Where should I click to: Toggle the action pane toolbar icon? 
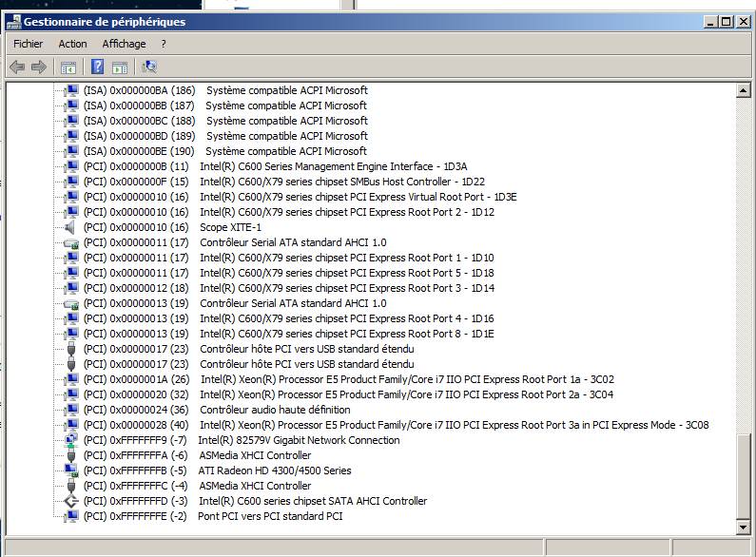pos(120,67)
